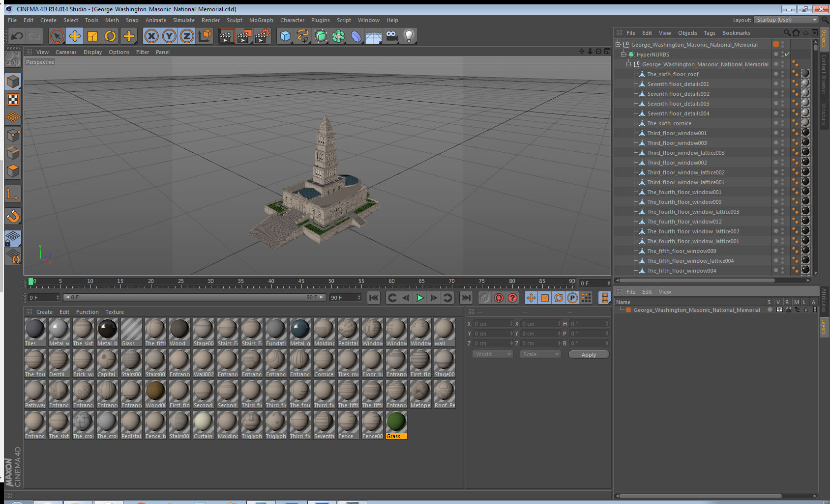Screen dimensions: 830x504
Task: Toggle snapping magnet icon
Action: [x=13, y=216]
